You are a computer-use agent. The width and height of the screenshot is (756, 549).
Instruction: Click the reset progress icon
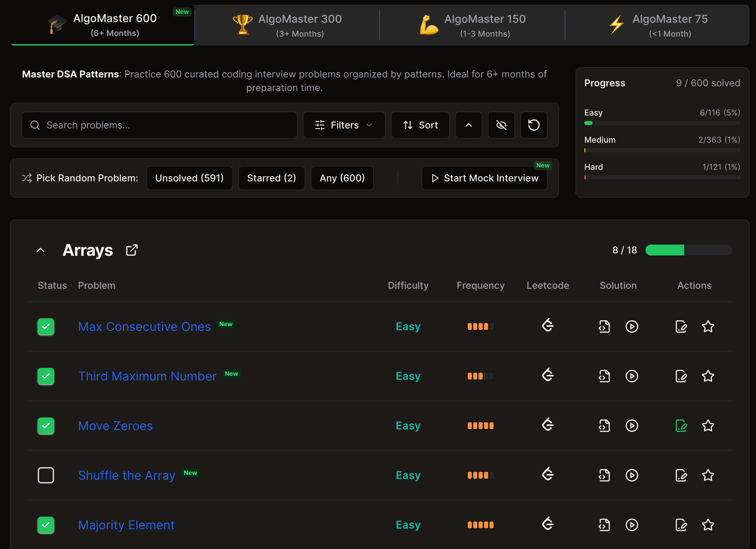point(534,125)
